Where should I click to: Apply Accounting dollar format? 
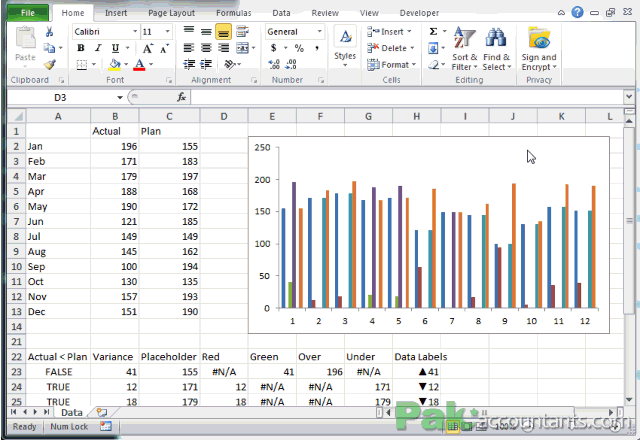pos(273,48)
